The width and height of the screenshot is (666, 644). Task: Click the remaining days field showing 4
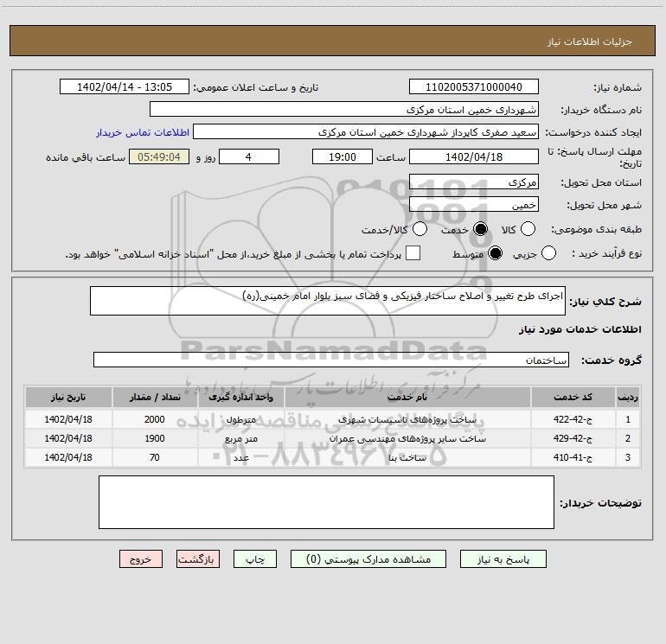249,156
